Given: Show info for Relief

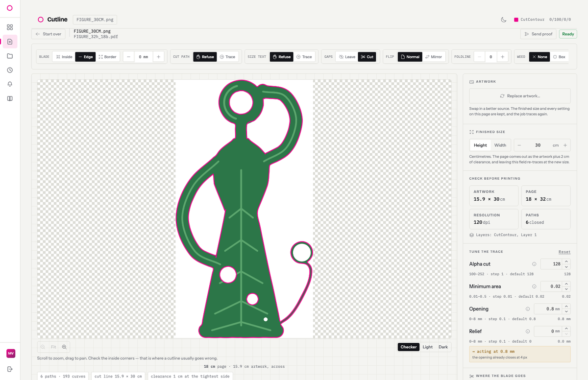Looking at the screenshot, I should click(x=528, y=332).
